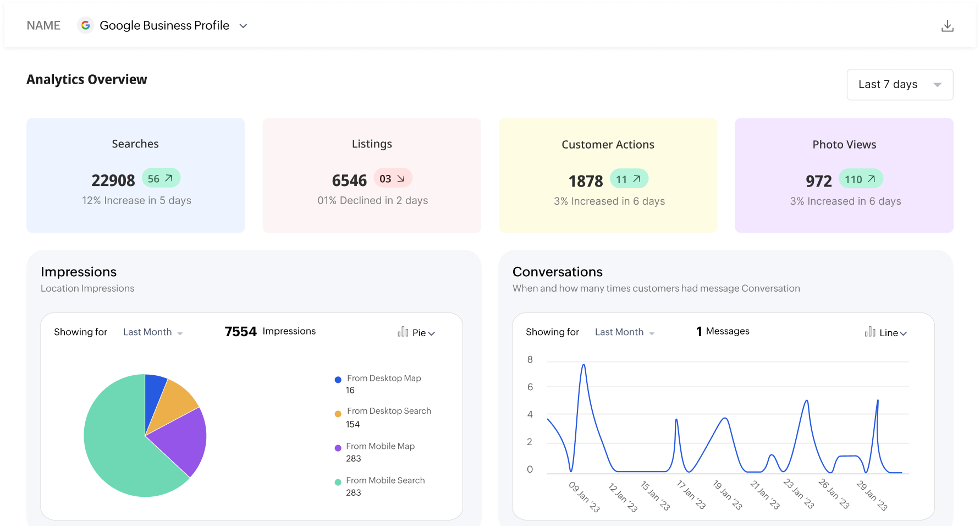The image size is (980, 526).
Task: Open the Last 7 days dropdown
Action: tap(900, 85)
